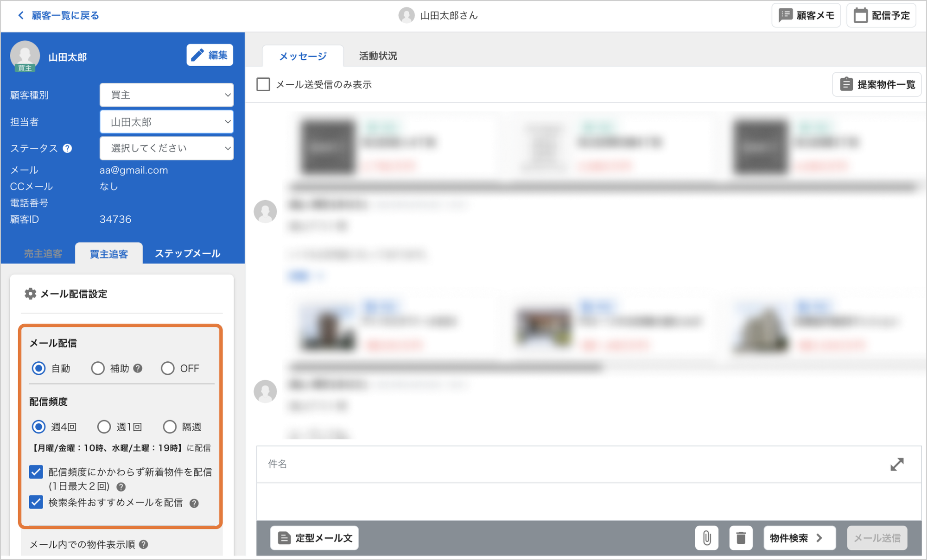Click the メール送信 button
Screen dimensions: 927x560
tap(877, 538)
